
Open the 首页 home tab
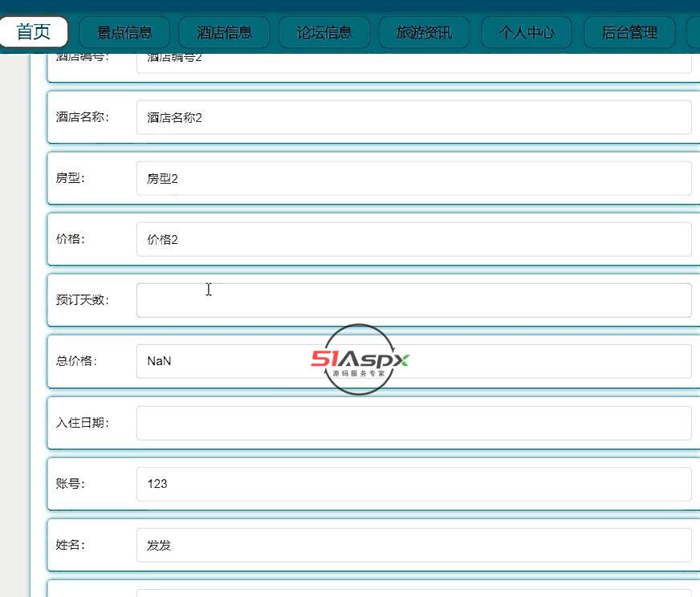[34, 31]
